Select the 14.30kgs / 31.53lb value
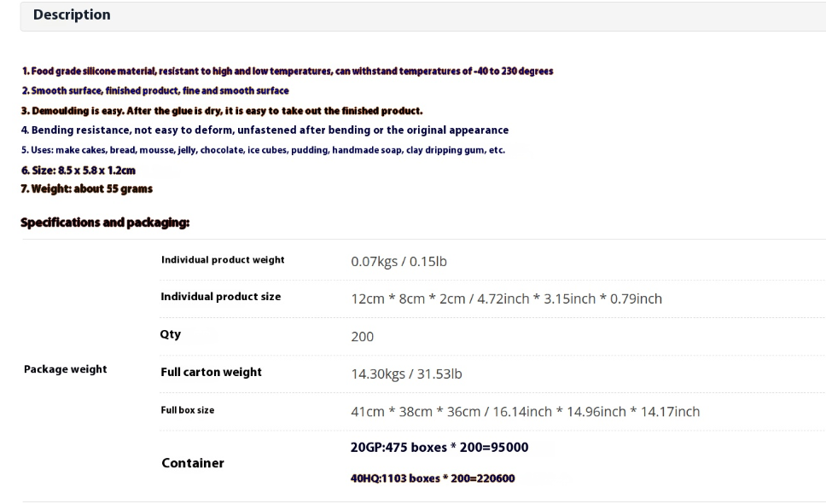The image size is (826, 504). coord(406,374)
